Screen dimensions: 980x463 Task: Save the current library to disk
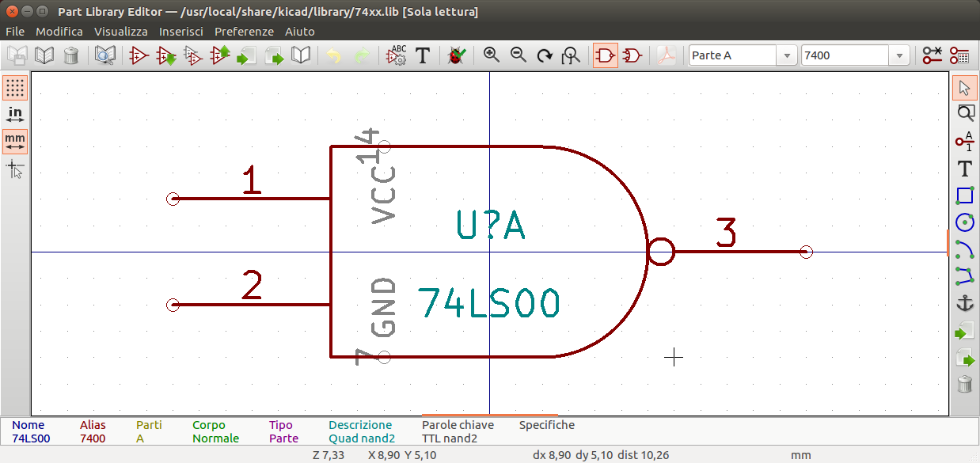tap(17, 55)
